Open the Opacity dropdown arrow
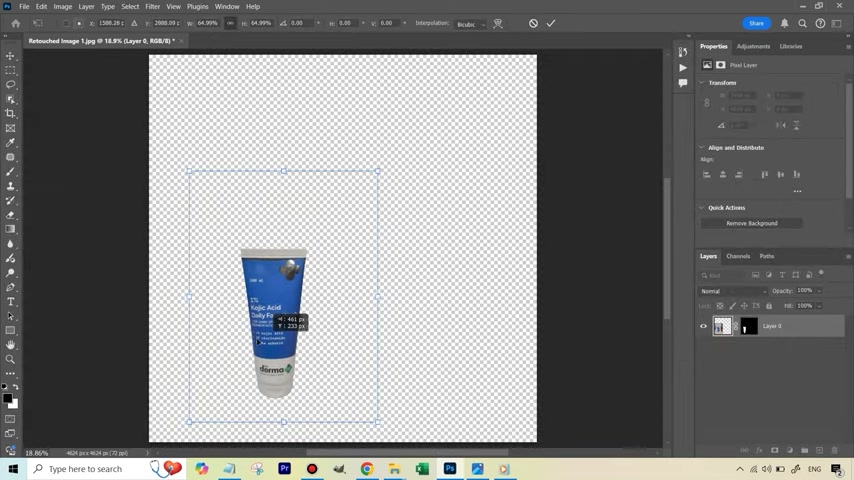The width and height of the screenshot is (854, 480). [x=819, y=291]
